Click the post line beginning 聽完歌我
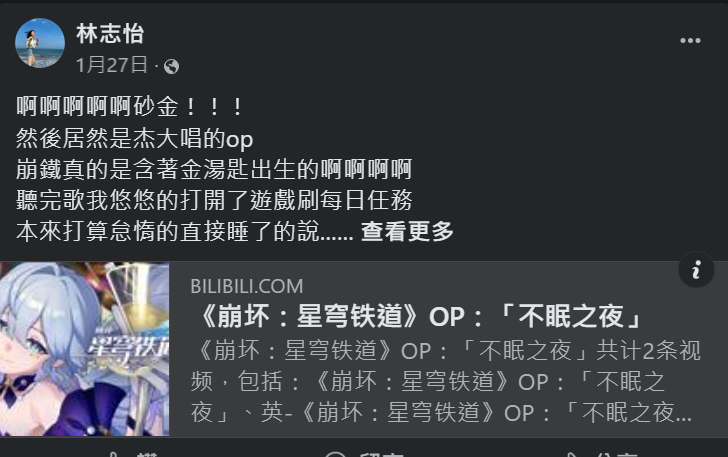The height and width of the screenshot is (457, 728). tap(214, 200)
